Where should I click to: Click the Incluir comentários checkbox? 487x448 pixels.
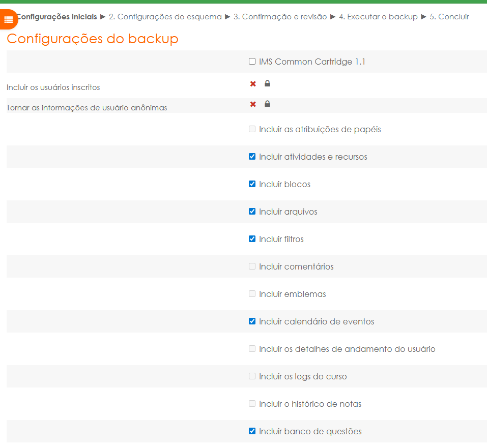click(252, 266)
